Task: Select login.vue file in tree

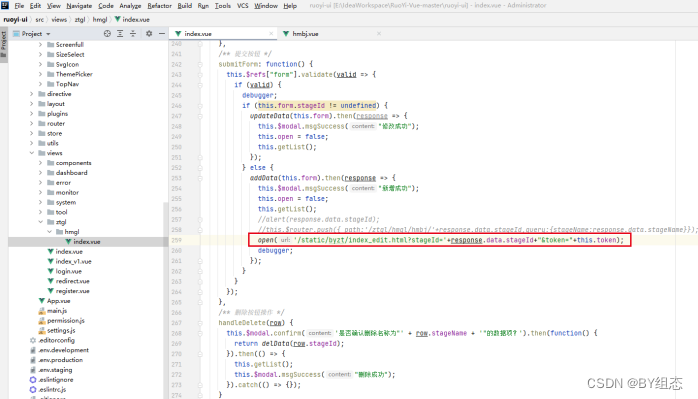Action: coord(69,271)
